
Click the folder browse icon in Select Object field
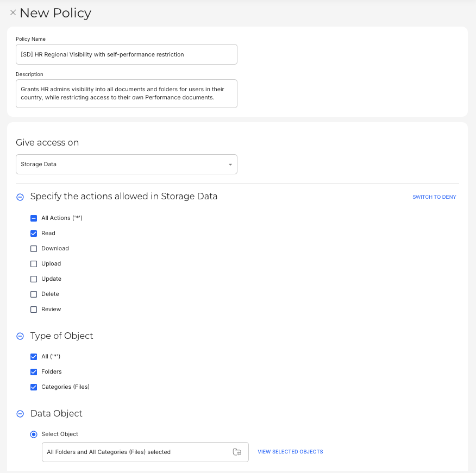236,452
